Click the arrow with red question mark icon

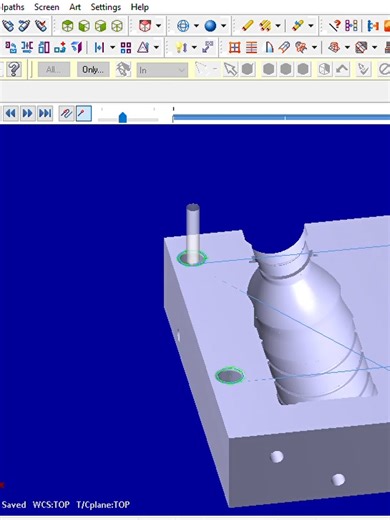(x=334, y=26)
